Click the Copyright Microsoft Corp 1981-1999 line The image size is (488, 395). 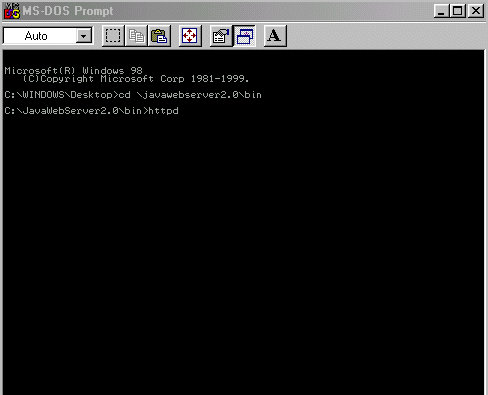[136, 79]
